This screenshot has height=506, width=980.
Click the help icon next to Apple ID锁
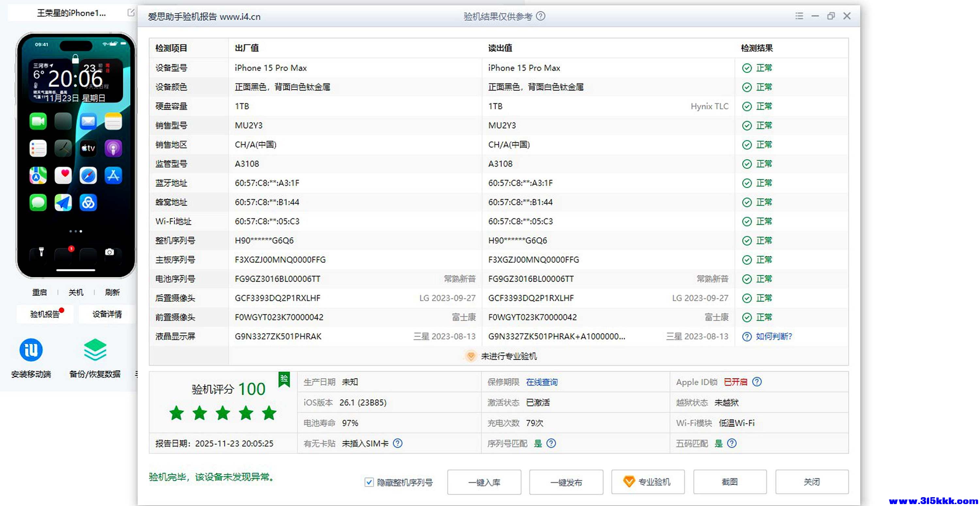(x=757, y=382)
